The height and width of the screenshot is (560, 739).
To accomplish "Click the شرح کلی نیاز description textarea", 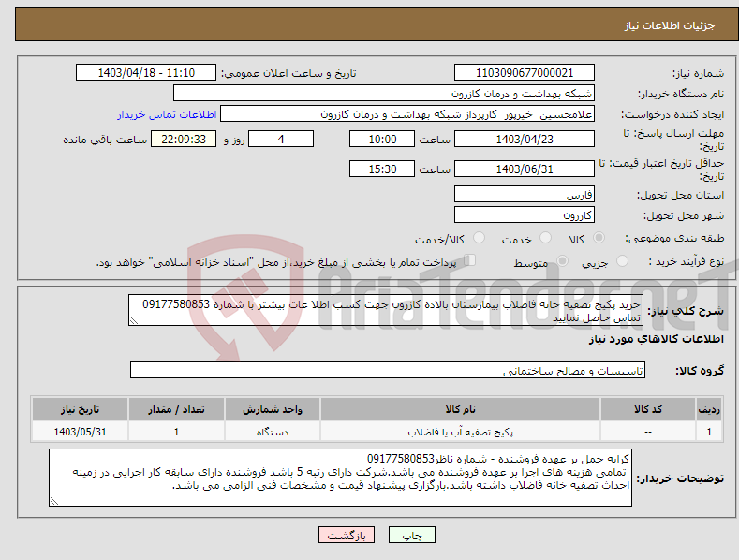I will (386, 310).
